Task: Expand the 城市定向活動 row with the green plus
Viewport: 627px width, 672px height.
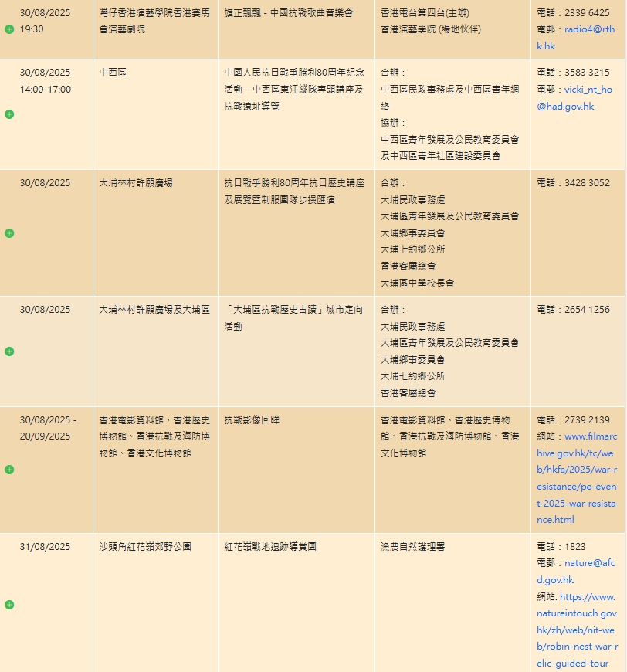Action: pyautogui.click(x=9, y=351)
